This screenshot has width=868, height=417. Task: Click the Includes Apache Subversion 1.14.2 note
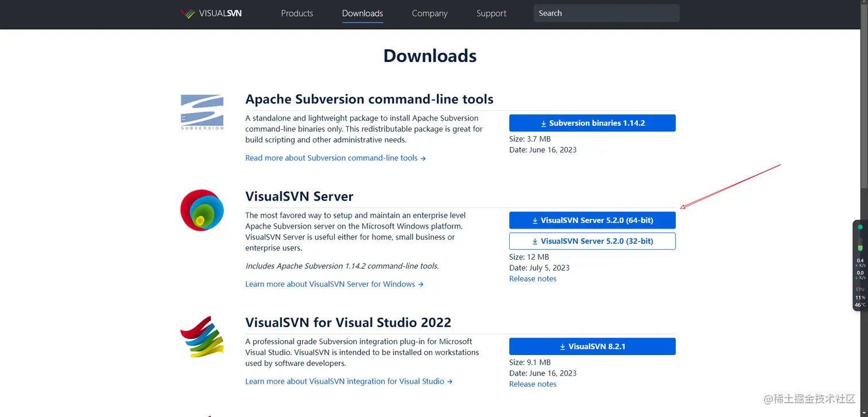[342, 266]
